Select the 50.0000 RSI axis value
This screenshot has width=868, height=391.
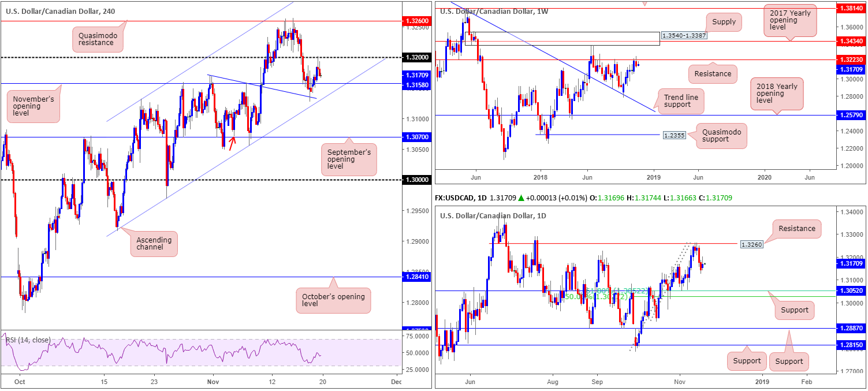pyautogui.click(x=416, y=352)
